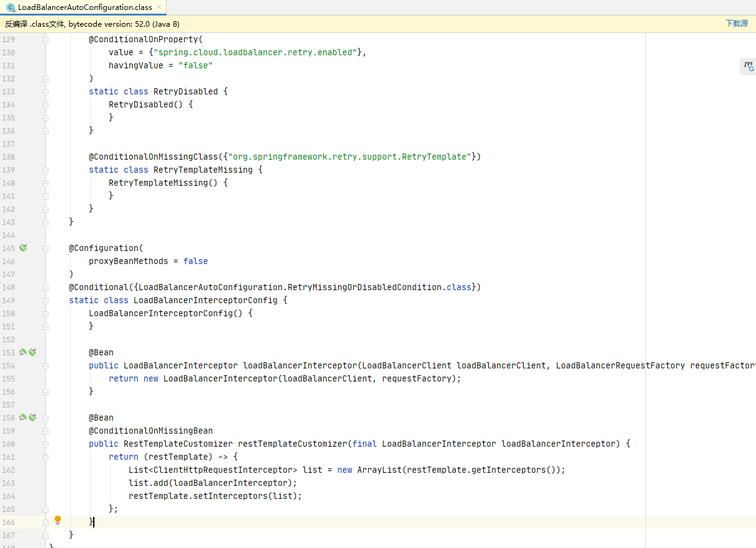Collapse the loadBalancerInterceptor method at line 154
The width and height of the screenshot is (756, 548).
click(x=45, y=365)
